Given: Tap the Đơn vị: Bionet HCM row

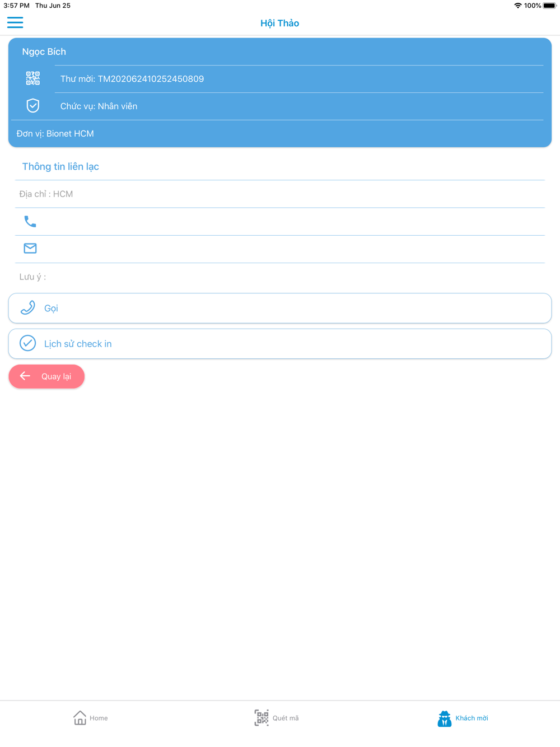Looking at the screenshot, I should [280, 134].
